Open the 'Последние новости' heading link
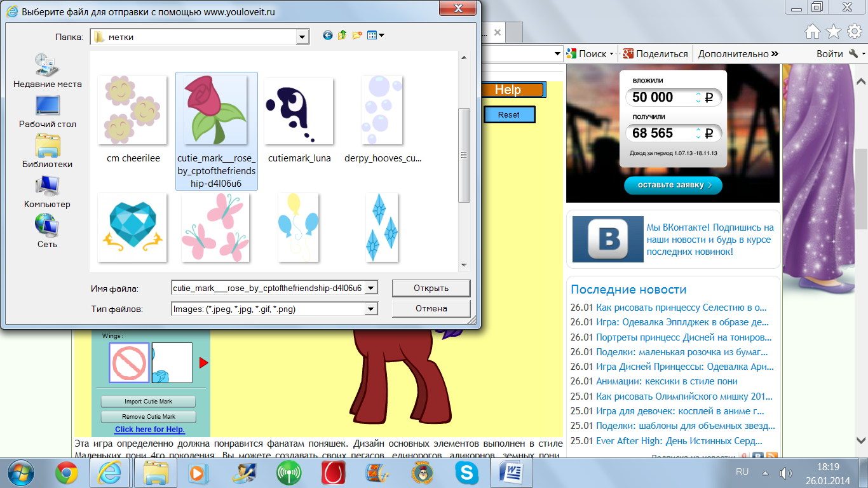The width and height of the screenshot is (868, 488). click(628, 289)
